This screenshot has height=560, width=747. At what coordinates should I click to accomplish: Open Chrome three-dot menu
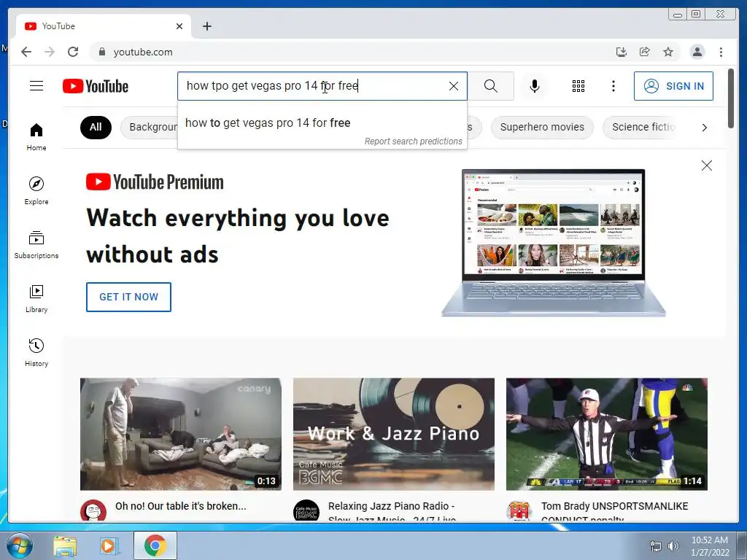click(x=721, y=52)
